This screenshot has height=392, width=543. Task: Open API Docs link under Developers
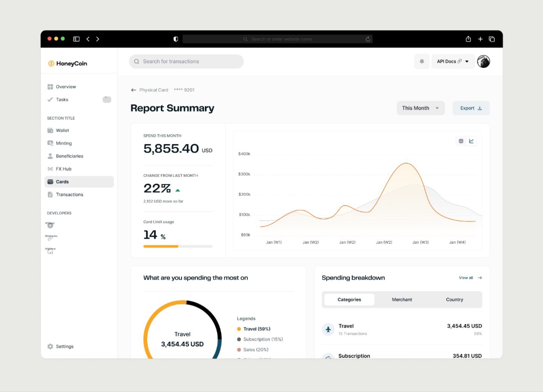(50, 251)
